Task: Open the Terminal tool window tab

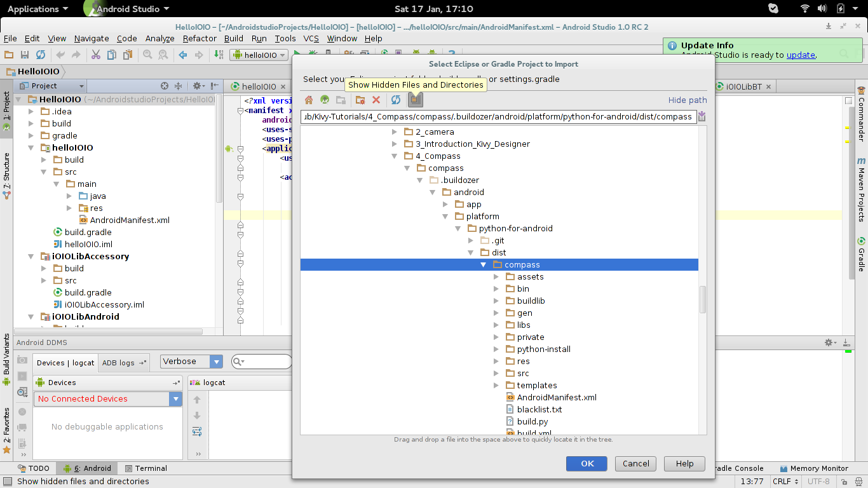Action: click(146, 468)
